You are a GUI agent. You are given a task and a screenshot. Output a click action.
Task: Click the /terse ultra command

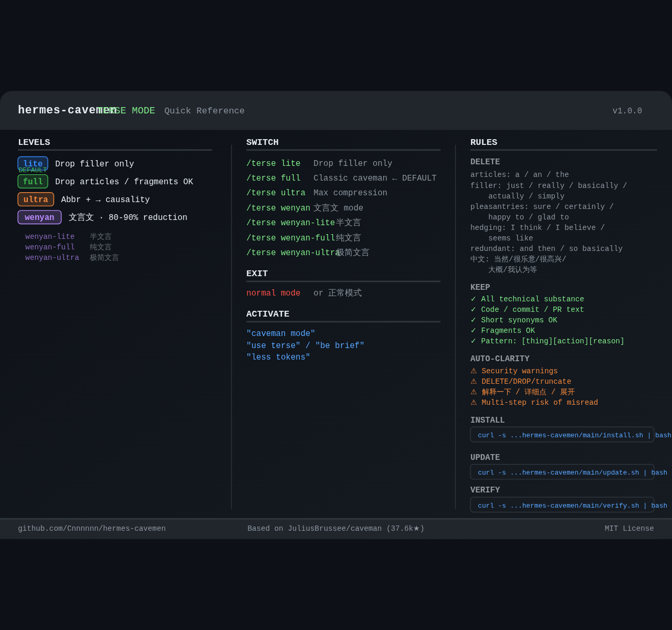coord(276,193)
